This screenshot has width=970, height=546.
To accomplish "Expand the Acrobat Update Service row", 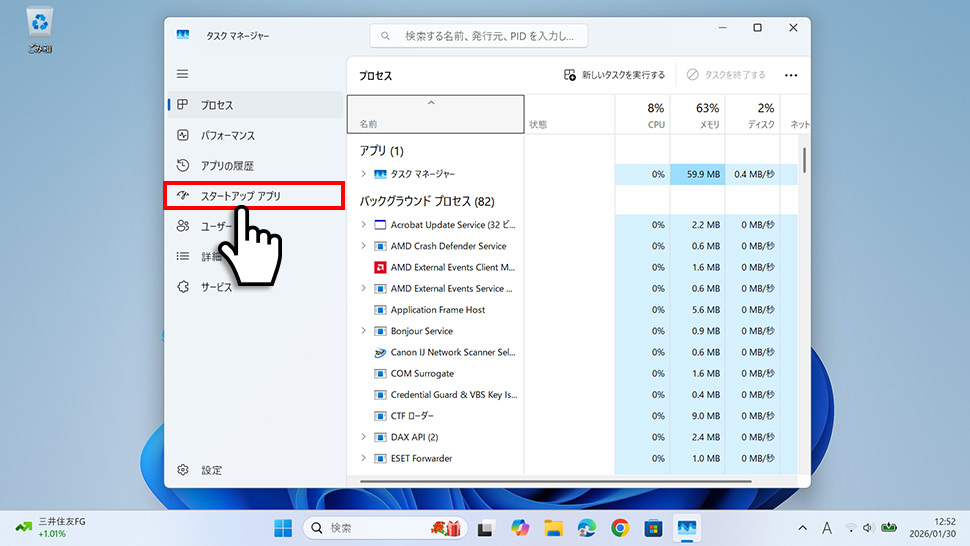I will (363, 225).
